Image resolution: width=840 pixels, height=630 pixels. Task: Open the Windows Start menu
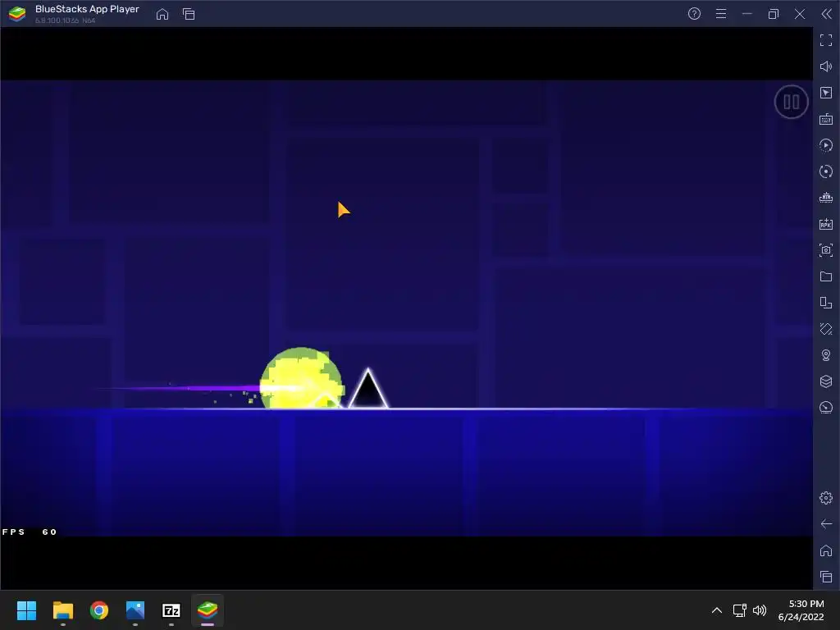(26, 610)
